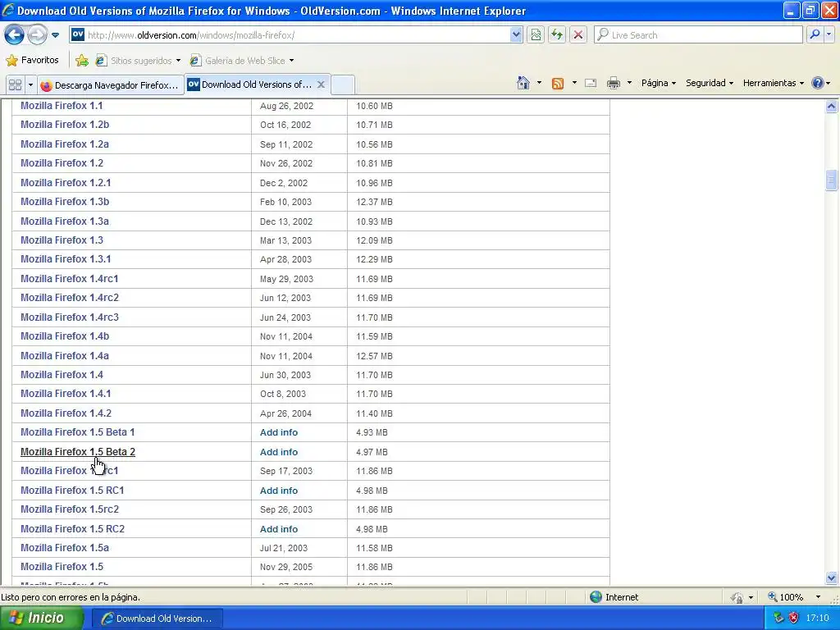The height and width of the screenshot is (630, 840).
Task: Go back to the previous page
Action: click(x=15, y=35)
